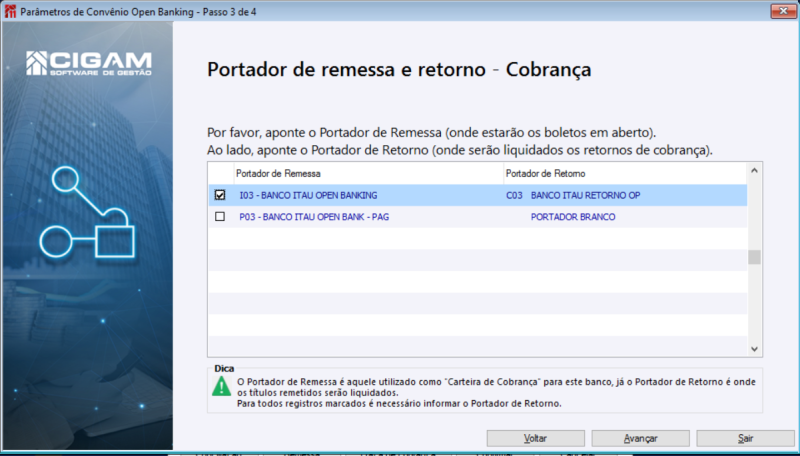Select the row text I03 - BANCO ITAU OPEN BANKING

tap(308, 195)
